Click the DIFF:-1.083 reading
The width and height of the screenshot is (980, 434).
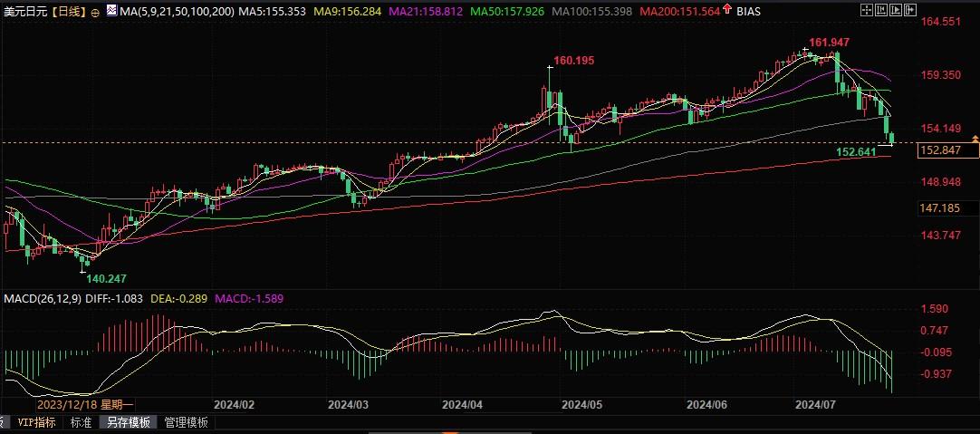point(116,299)
